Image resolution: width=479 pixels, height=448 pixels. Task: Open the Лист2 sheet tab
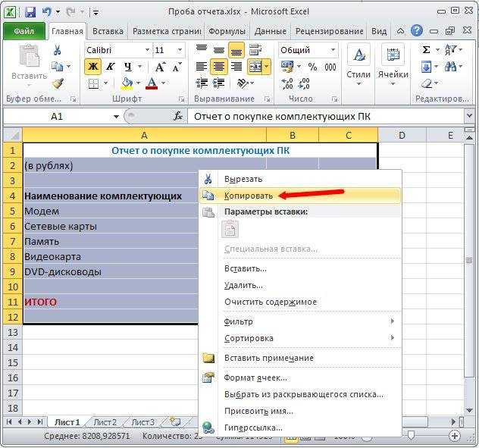pyautogui.click(x=105, y=422)
